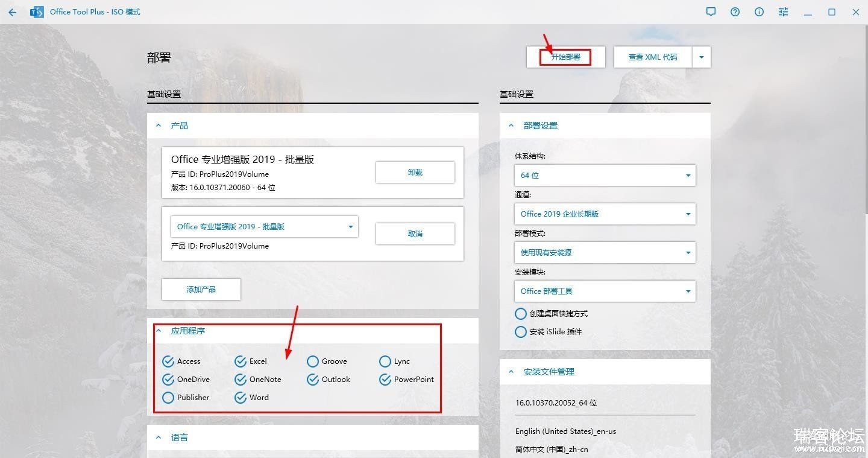
Task: Collapse the 部署设置 section
Action: 511,126
